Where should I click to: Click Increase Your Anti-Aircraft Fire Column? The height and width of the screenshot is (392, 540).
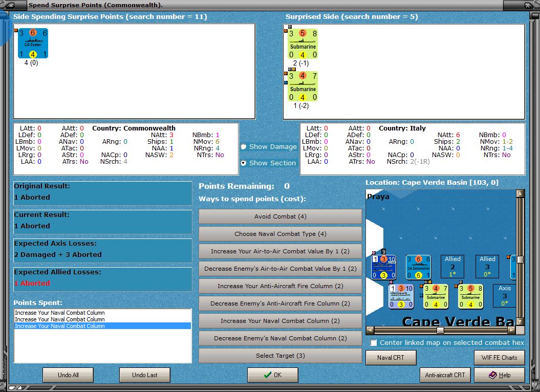(x=280, y=286)
